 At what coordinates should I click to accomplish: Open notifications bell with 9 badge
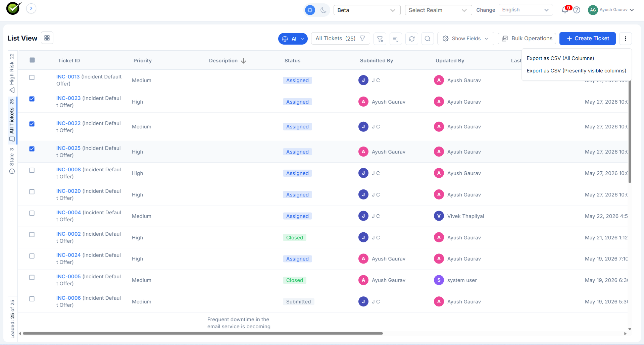(x=565, y=10)
